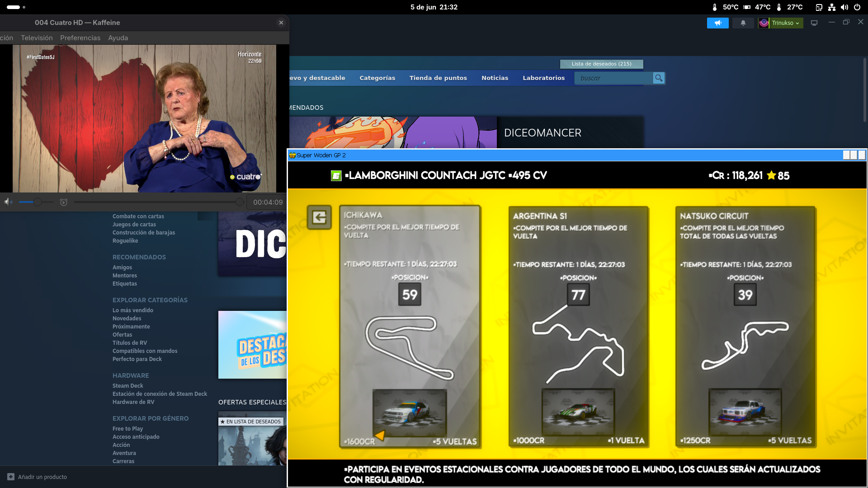Click Kaffeine playback position slider
Viewport: 868px width, 488px height.
click(159, 202)
